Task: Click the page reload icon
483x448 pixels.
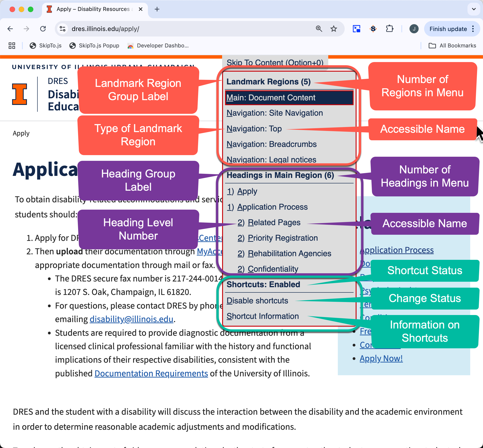Action: point(43,29)
